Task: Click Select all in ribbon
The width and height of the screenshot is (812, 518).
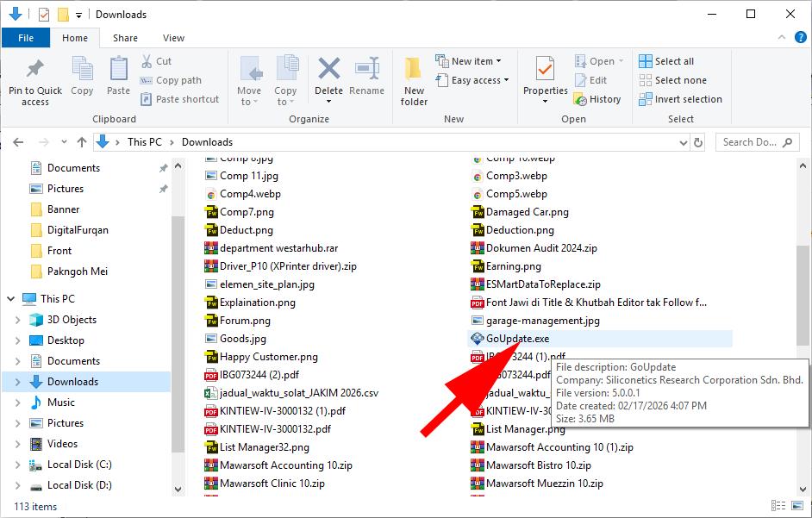Action: (666, 61)
